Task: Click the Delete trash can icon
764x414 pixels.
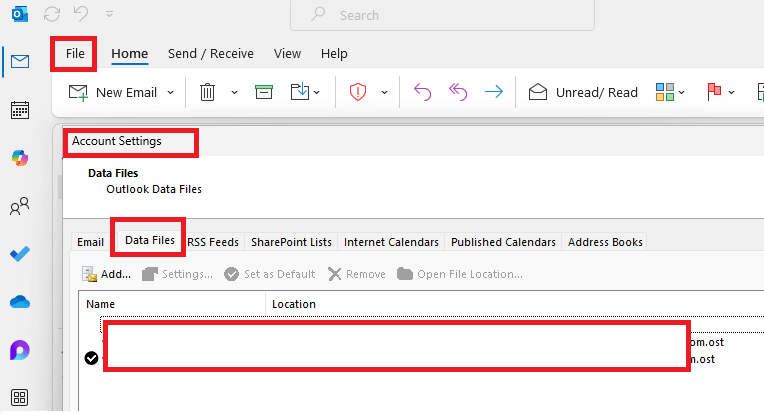Action: [x=207, y=92]
